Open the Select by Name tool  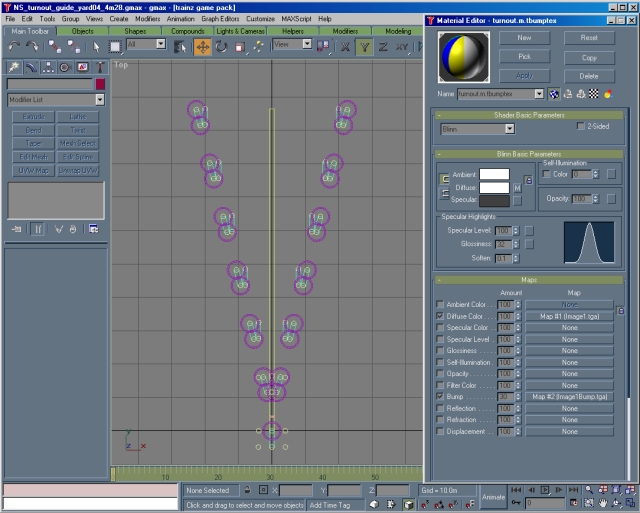(180, 47)
